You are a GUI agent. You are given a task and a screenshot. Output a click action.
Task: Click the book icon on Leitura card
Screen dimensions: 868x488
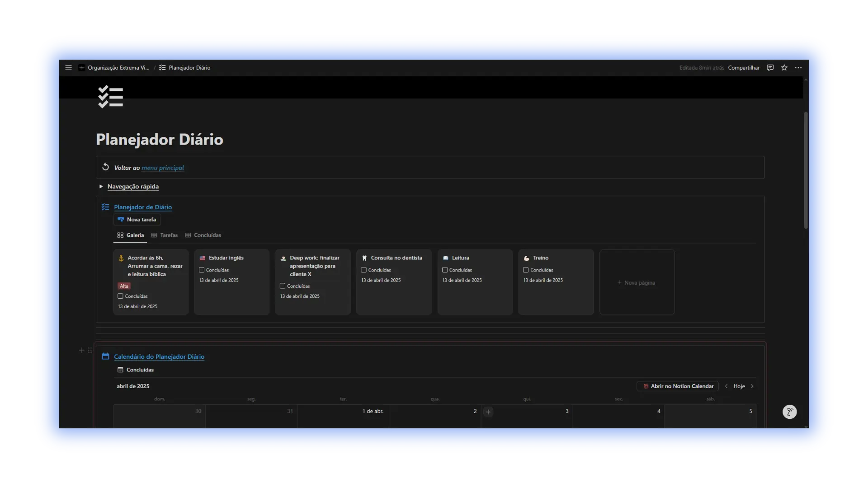tap(446, 258)
